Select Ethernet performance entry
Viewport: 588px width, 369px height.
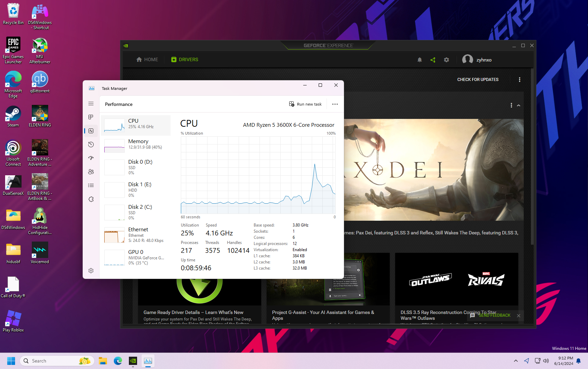pos(136,235)
